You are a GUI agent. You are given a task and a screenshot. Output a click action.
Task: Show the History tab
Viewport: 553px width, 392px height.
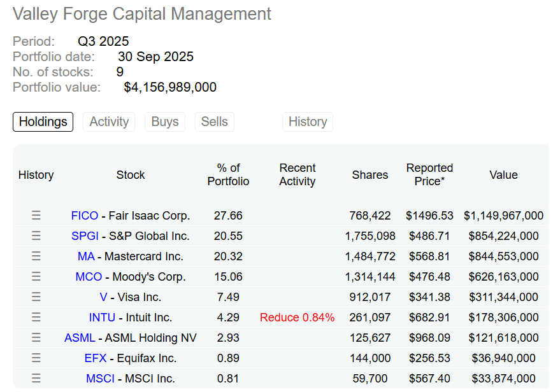(x=308, y=122)
